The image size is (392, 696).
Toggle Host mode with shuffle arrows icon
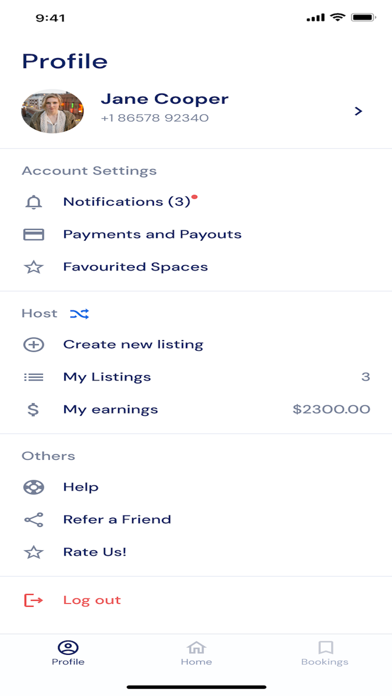(79, 314)
